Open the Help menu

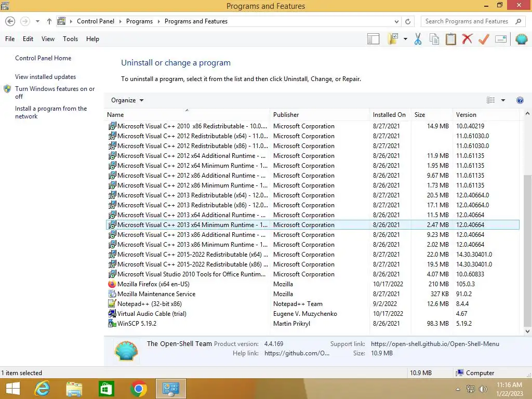pyautogui.click(x=92, y=39)
